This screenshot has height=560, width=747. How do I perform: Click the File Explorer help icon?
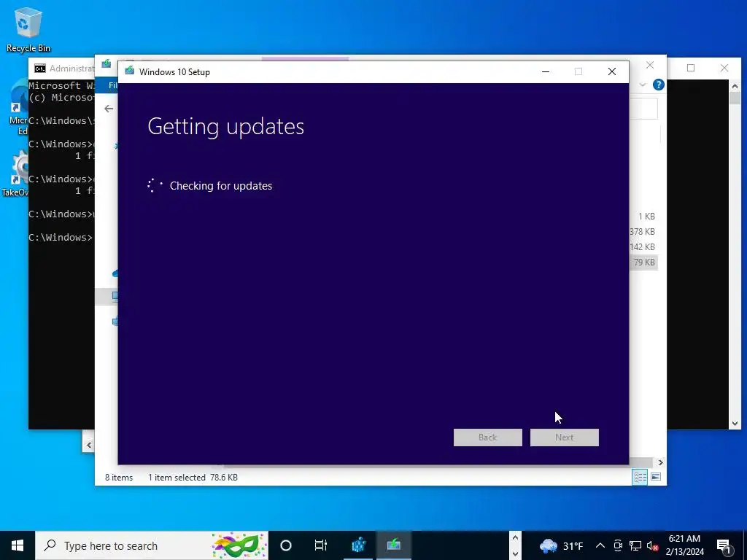[x=659, y=85]
